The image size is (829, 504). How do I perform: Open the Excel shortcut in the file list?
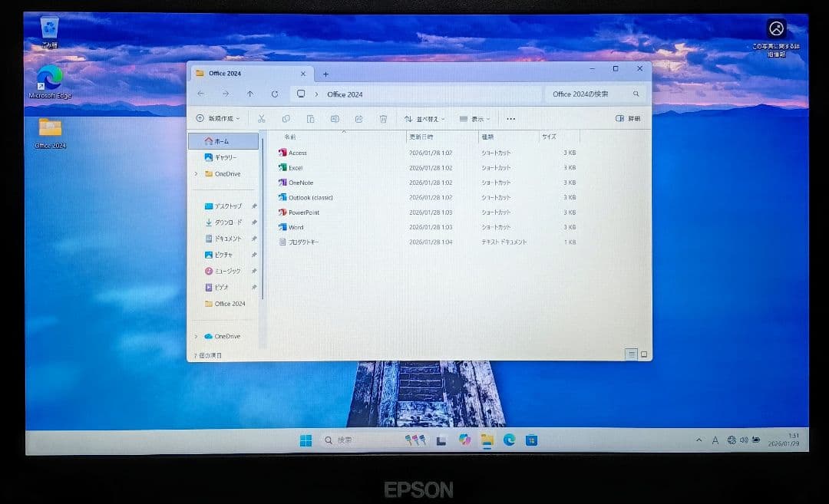coord(295,167)
